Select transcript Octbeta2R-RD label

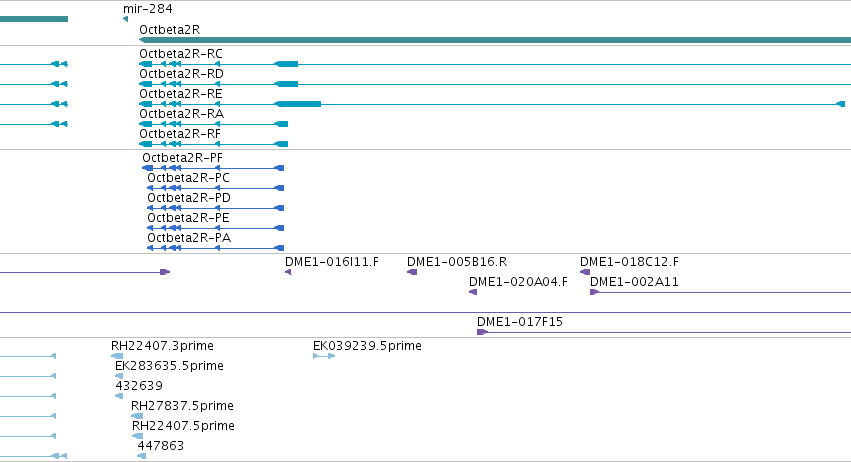pyautogui.click(x=181, y=74)
